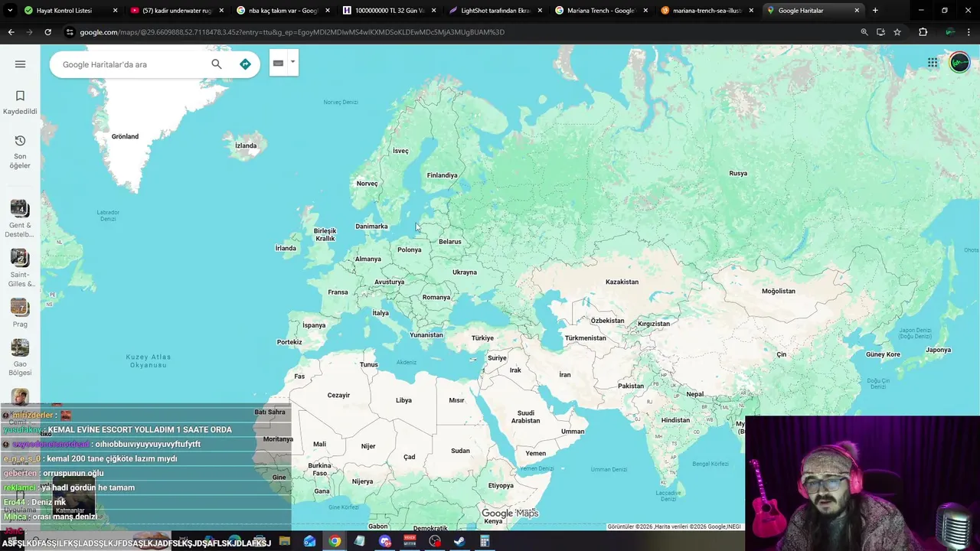Open Google apps grid
The width and height of the screenshot is (980, 551).
pyautogui.click(x=933, y=63)
